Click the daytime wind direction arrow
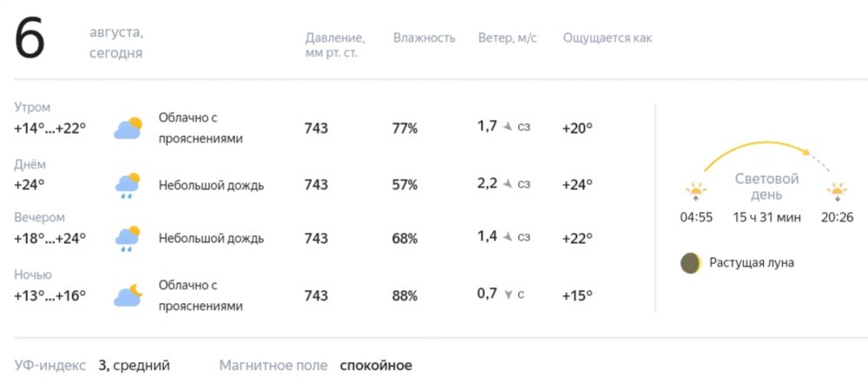 [x=508, y=183]
